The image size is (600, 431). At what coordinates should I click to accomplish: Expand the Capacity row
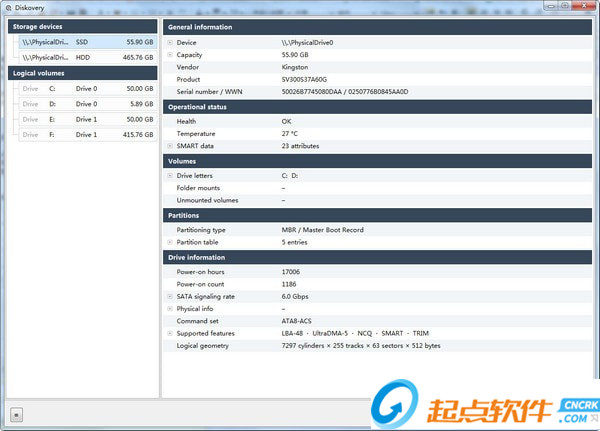coord(170,55)
